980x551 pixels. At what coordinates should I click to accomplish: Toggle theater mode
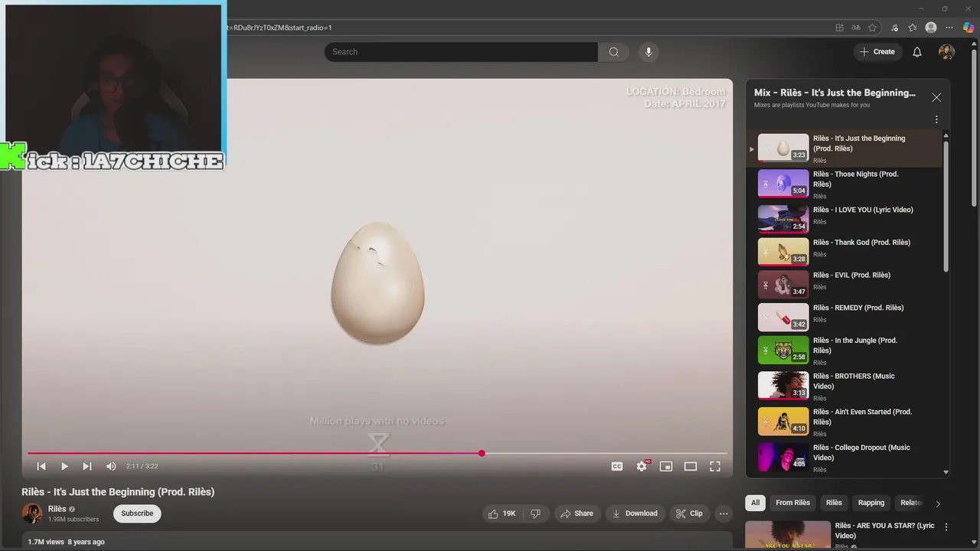(691, 466)
